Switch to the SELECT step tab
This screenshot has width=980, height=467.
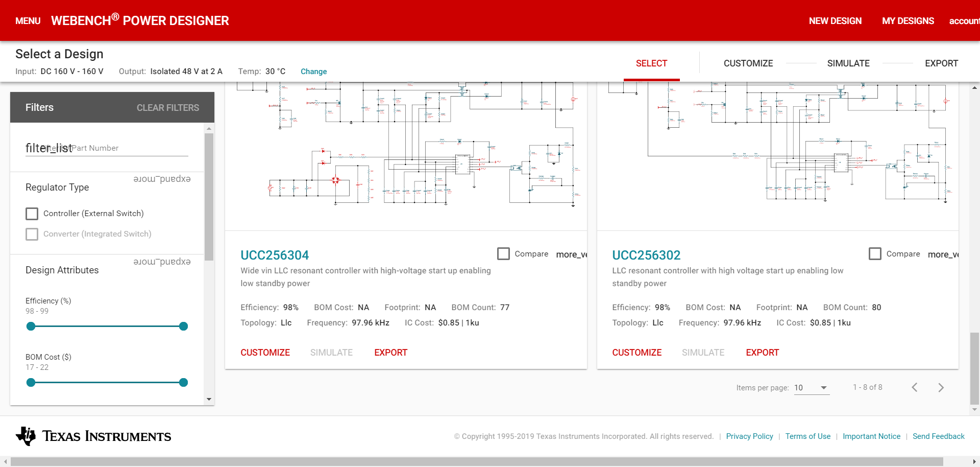tap(651, 63)
